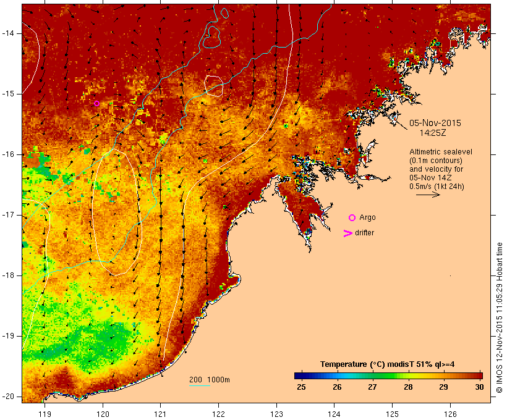Click the latitude axis label -20
This screenshot has height=420, width=507.
(8, 397)
